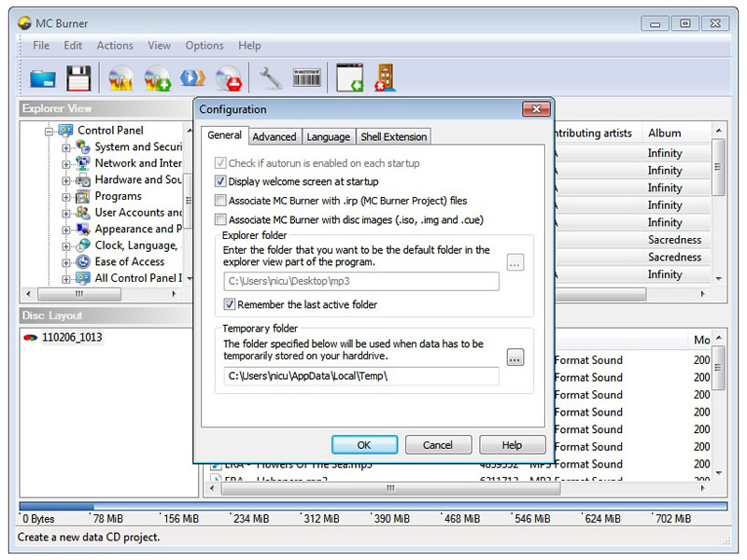Toggle 'Check if autorun is enabled' checkbox
747x560 pixels.
coord(220,162)
